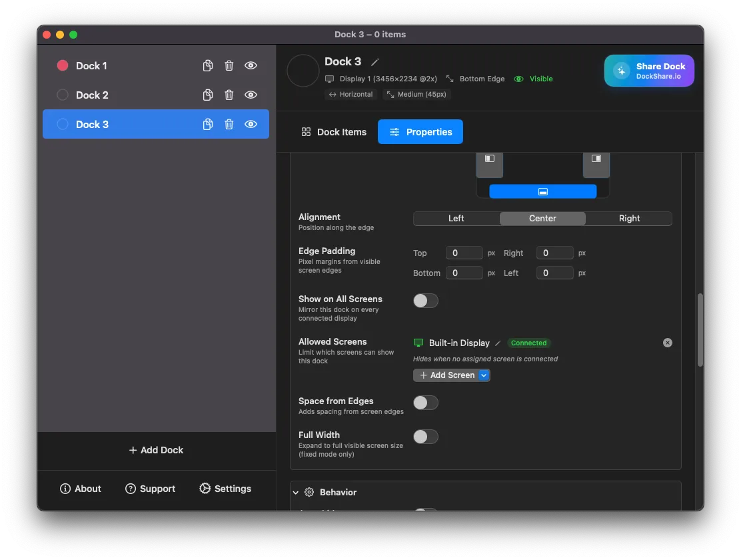Toggle visibility eye for Dock 1
Screen dimensions: 741x560
coord(251,65)
